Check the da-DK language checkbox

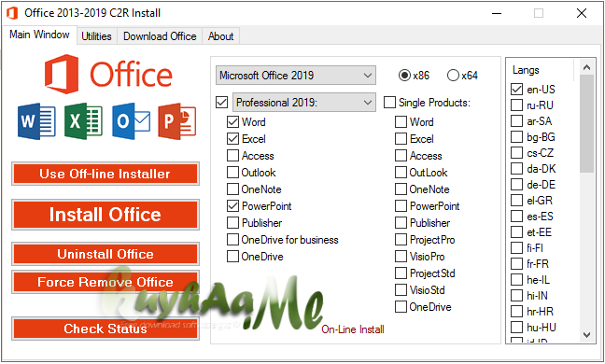[x=516, y=169]
